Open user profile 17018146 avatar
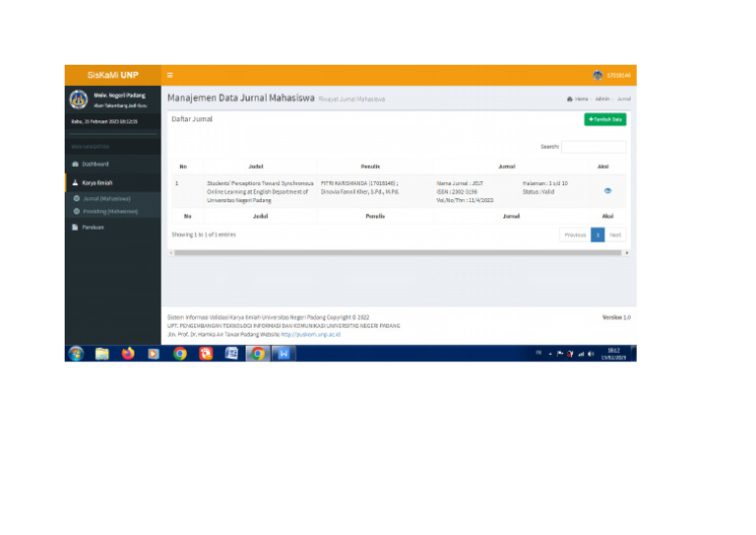Viewport: 756px width, 535px height. tap(598, 75)
